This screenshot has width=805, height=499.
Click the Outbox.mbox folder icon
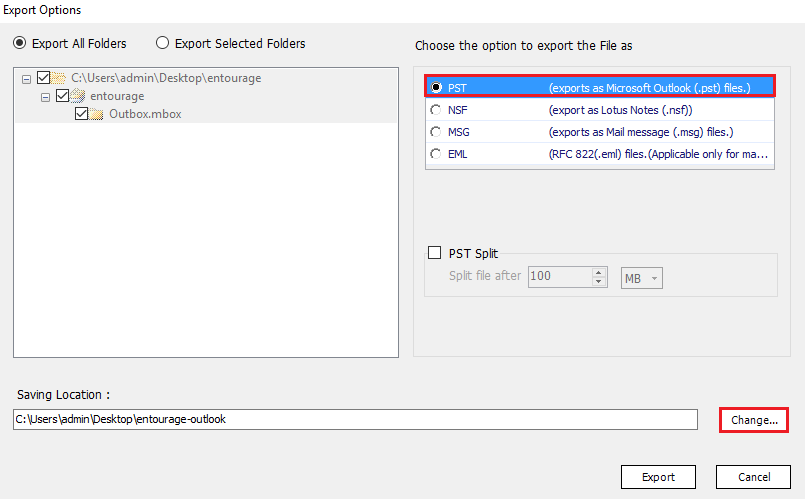[x=97, y=113]
